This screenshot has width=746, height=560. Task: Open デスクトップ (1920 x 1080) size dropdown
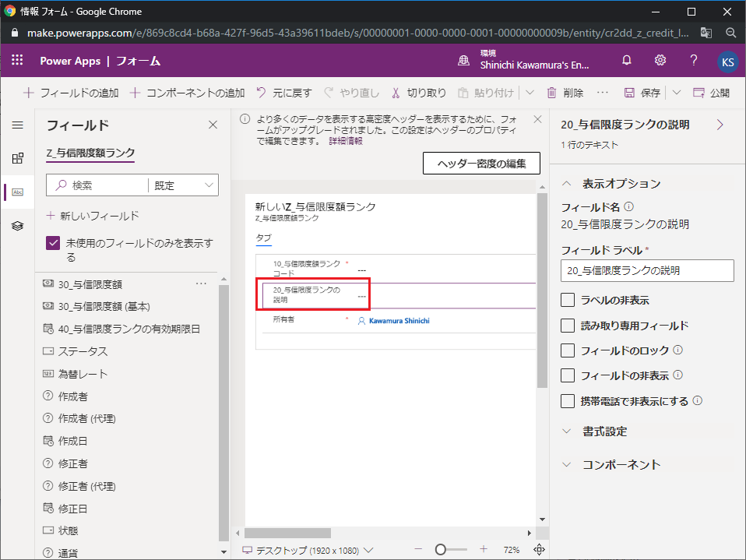pos(308,551)
